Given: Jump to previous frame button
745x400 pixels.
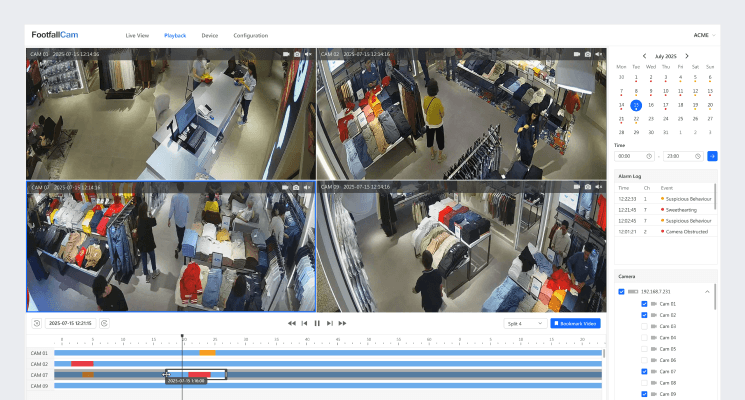Looking at the screenshot, I should [x=305, y=323].
